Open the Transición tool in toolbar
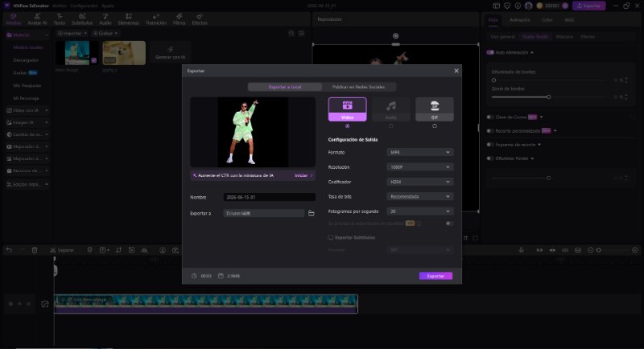 156,19
